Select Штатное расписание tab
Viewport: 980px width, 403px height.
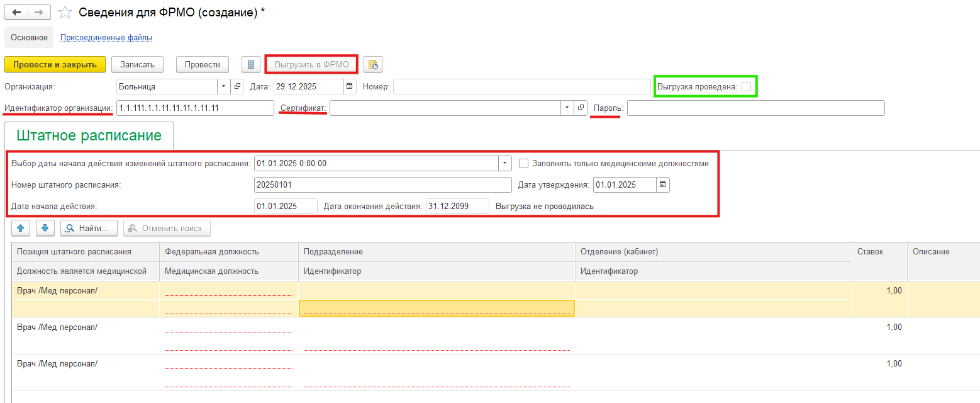coord(89,135)
